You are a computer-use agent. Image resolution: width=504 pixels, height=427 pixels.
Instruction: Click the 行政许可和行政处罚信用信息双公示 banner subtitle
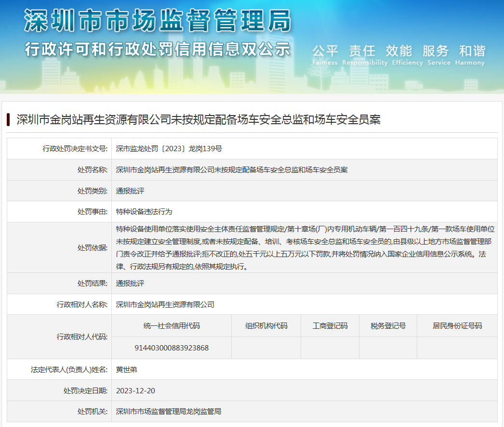point(158,50)
